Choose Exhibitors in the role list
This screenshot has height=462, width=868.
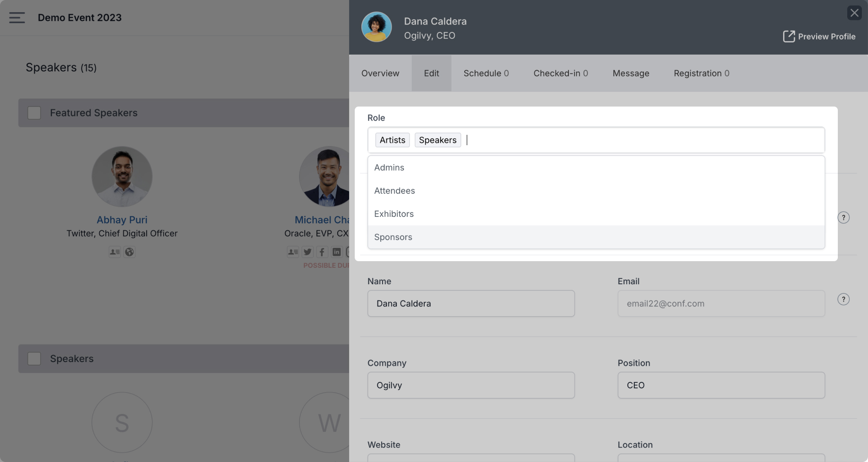tap(596, 214)
